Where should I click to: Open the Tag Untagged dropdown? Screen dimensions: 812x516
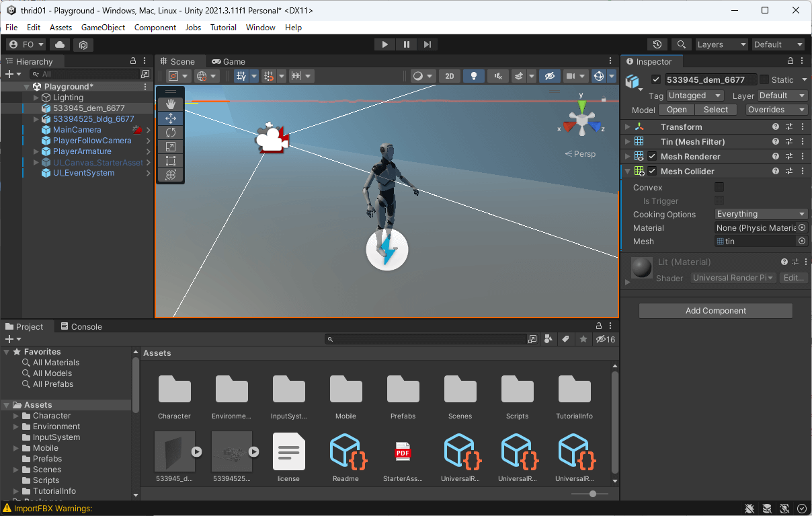tap(695, 96)
